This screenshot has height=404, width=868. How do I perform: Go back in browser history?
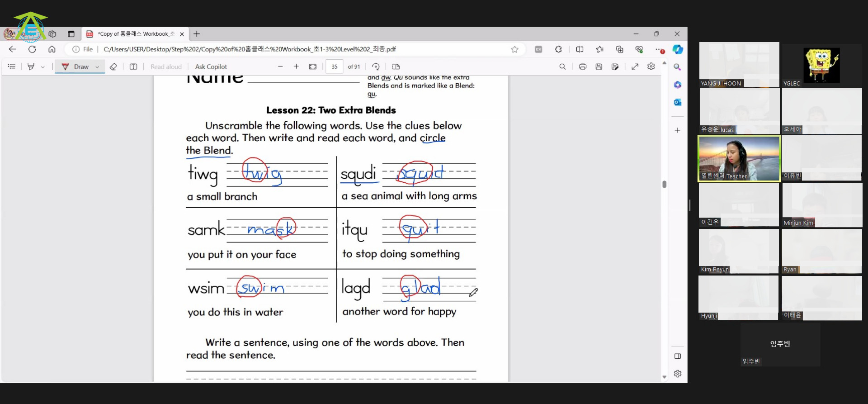13,49
